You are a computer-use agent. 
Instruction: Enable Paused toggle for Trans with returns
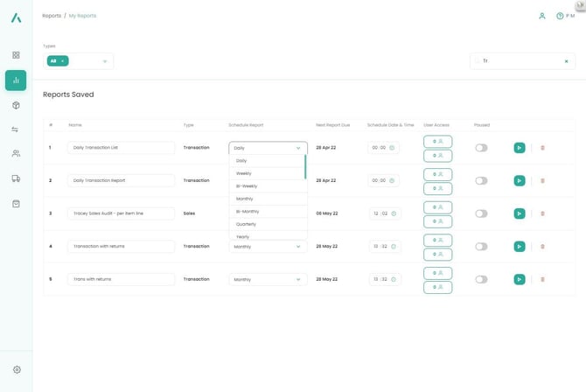pyautogui.click(x=481, y=279)
